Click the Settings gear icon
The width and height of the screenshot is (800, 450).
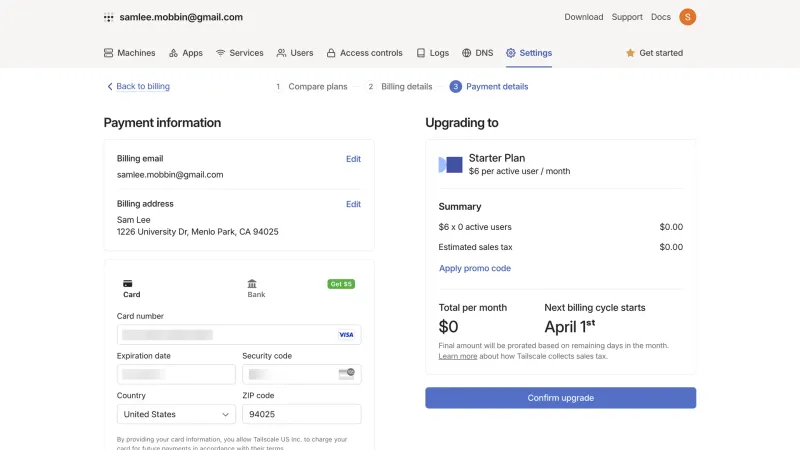[511, 53]
